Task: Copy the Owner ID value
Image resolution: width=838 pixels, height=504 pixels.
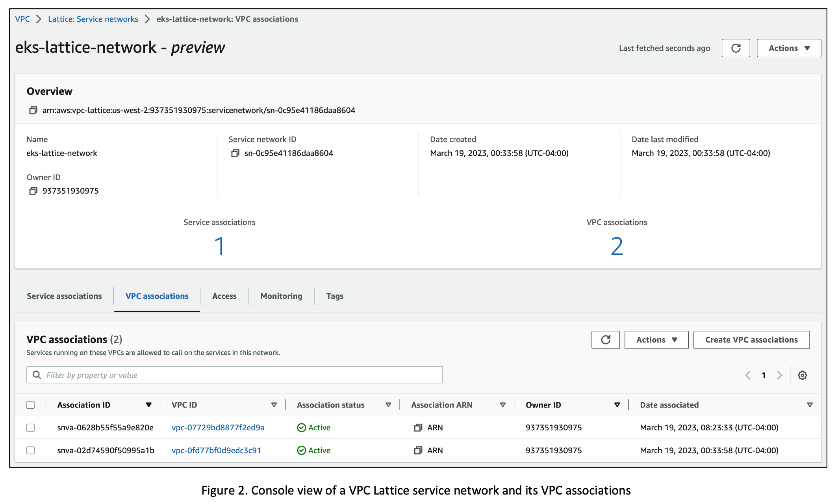Action: tap(33, 191)
